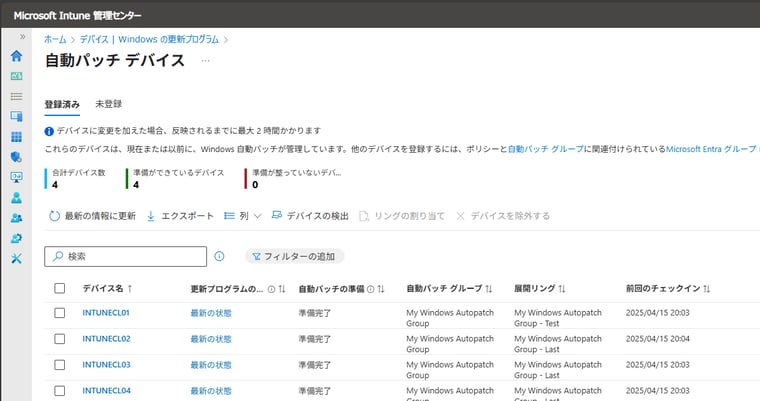Click the 合計デバイス数 4 summary tile

pyautogui.click(x=75, y=178)
